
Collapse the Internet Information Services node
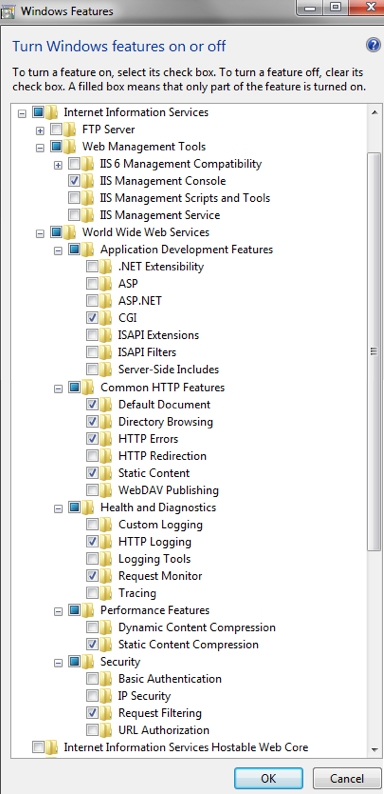[x=22, y=113]
